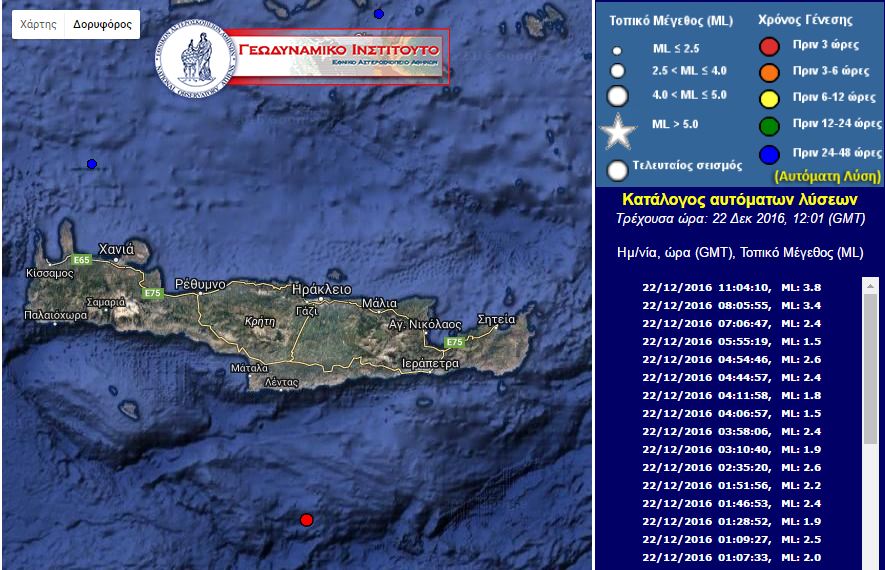This screenshot has height=570, width=885.
Task: Click the Γεωδυναμικό Ινστιτούτο logo banner
Action: [x=302, y=56]
